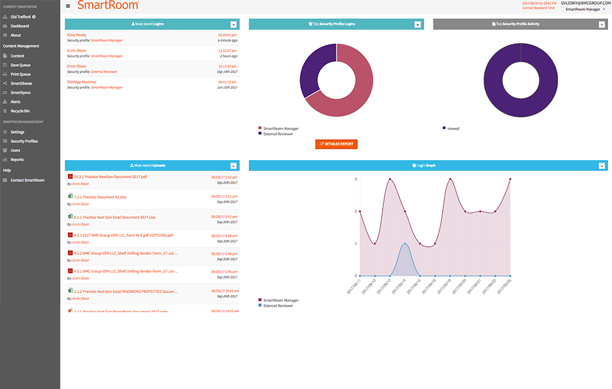Collapse the Top Security Profile Logins panel
Viewport: 612px width, 389px height.
(418, 25)
